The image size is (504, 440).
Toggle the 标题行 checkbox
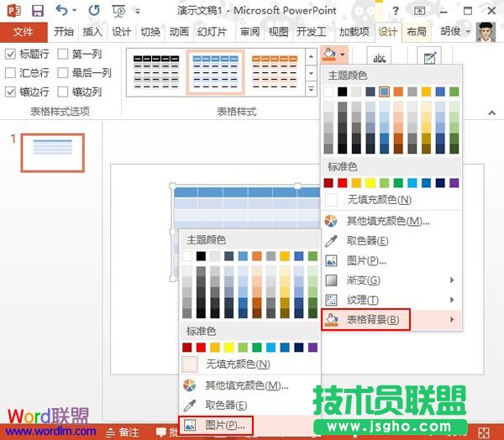[x=10, y=54]
